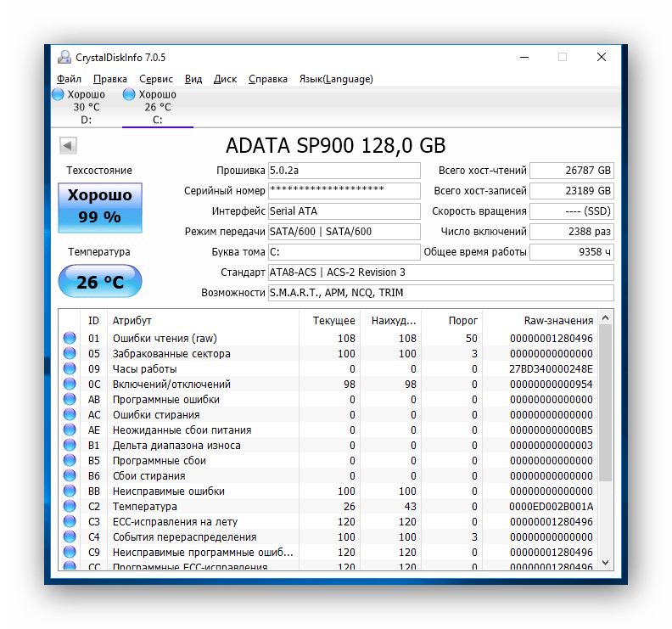
Task: Open the Правка menu
Action: [x=110, y=79]
